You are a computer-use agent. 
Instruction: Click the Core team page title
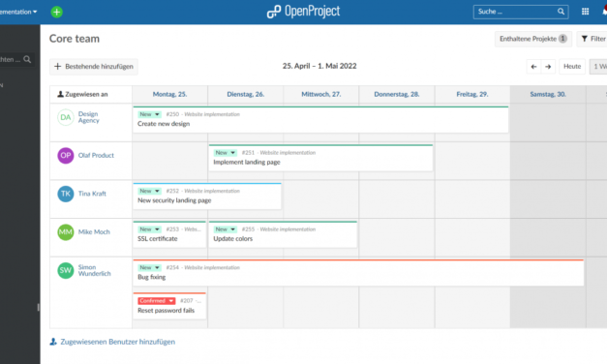pyautogui.click(x=75, y=39)
